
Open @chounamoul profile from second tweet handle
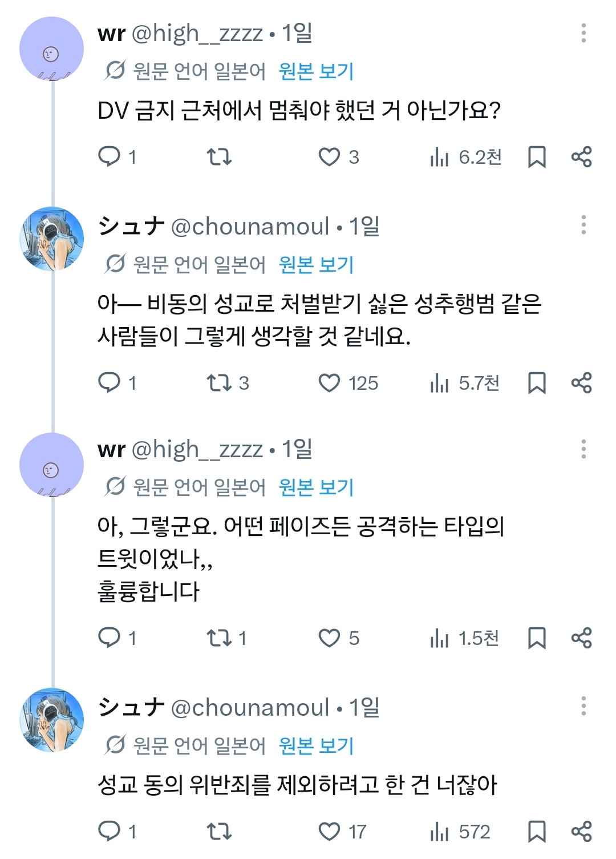(250, 227)
